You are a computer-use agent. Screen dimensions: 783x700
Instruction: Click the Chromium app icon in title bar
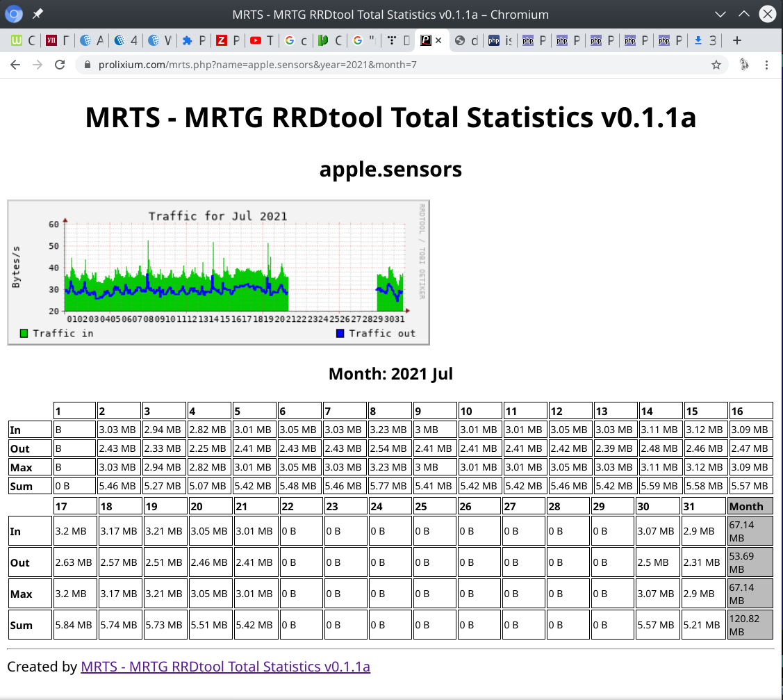pyautogui.click(x=14, y=14)
